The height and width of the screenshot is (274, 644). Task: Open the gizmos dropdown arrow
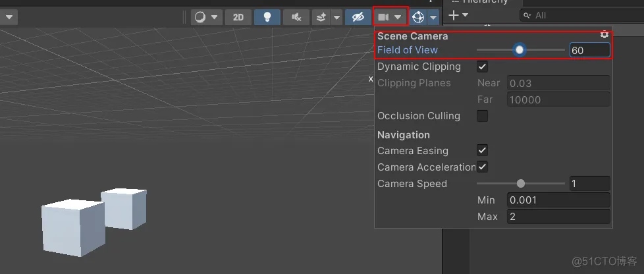tap(433, 17)
